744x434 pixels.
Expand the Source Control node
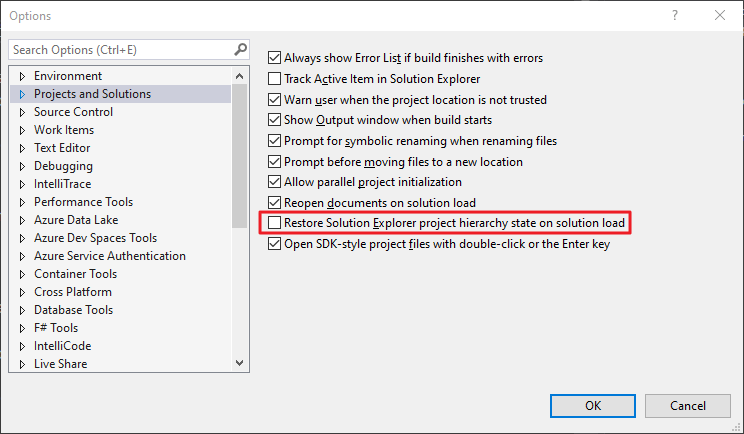point(21,112)
